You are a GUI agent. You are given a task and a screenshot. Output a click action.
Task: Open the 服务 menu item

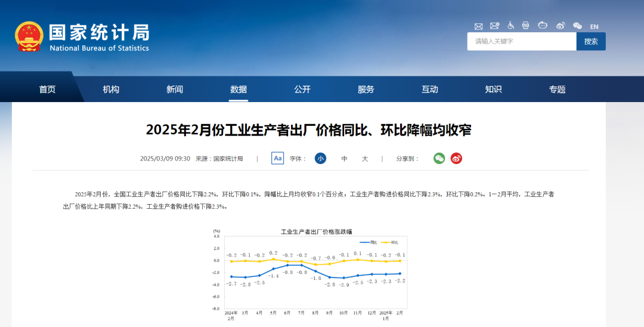click(x=366, y=89)
